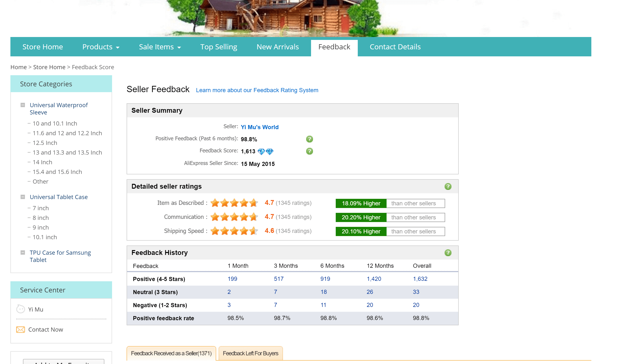Click help icon next to Feedback Score

(x=310, y=151)
